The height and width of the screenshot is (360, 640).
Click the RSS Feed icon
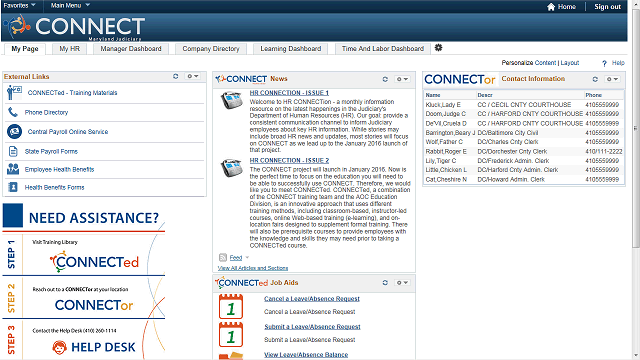(x=223, y=258)
